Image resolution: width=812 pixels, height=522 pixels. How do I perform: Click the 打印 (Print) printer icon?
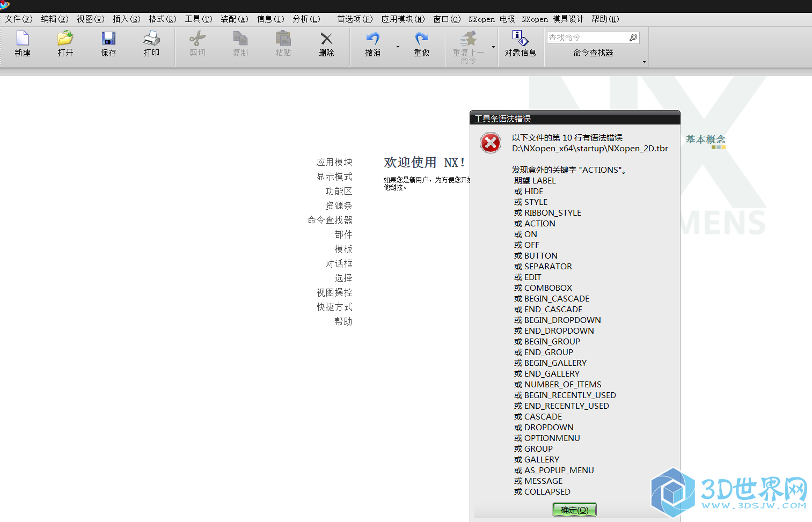click(x=151, y=39)
